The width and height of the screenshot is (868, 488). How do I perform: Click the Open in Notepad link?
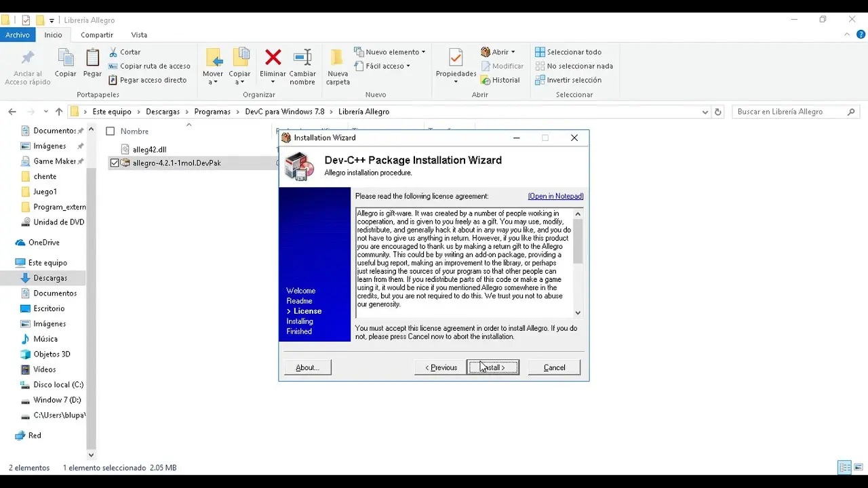[x=555, y=197]
